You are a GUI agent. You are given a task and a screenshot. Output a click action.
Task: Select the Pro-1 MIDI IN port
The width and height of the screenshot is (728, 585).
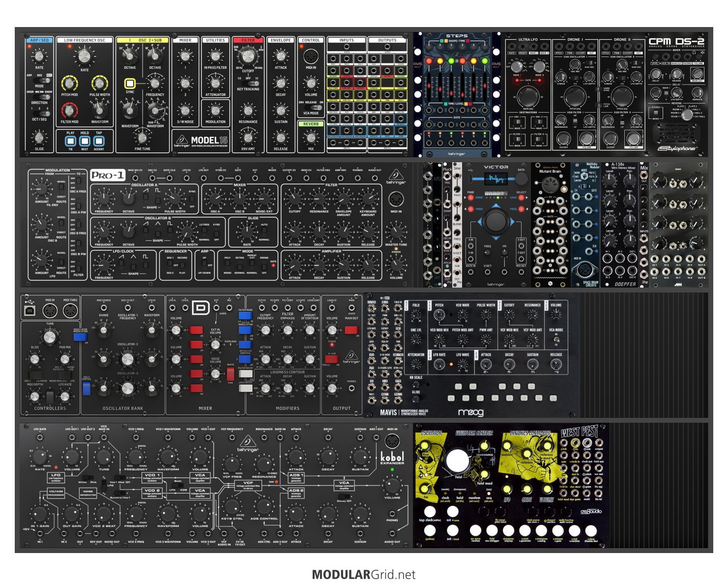396,199
